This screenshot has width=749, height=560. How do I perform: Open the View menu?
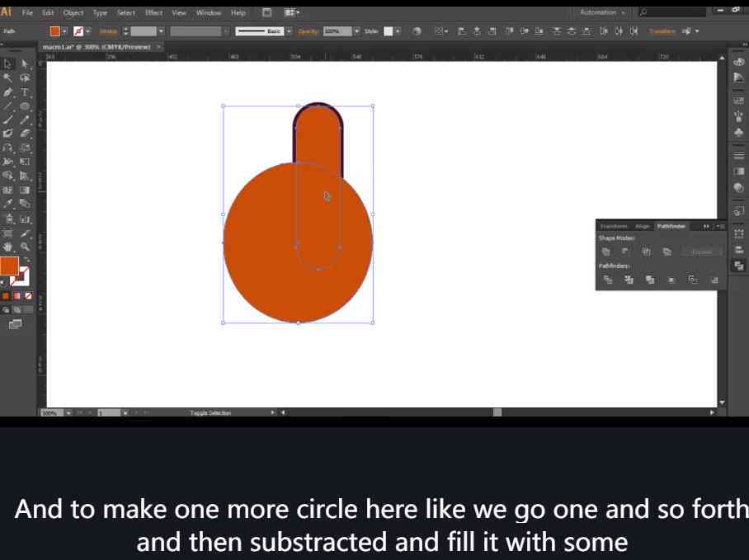coord(179,13)
